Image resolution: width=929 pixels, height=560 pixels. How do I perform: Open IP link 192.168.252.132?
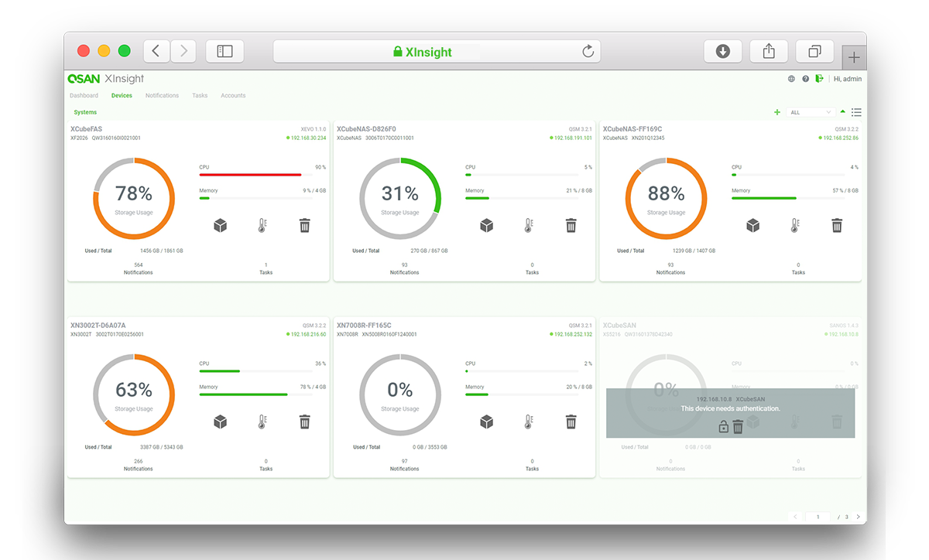click(x=571, y=334)
